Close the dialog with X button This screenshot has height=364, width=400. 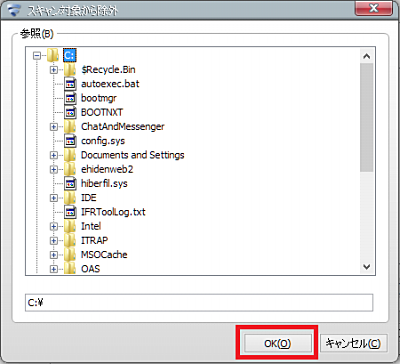[x=374, y=8]
